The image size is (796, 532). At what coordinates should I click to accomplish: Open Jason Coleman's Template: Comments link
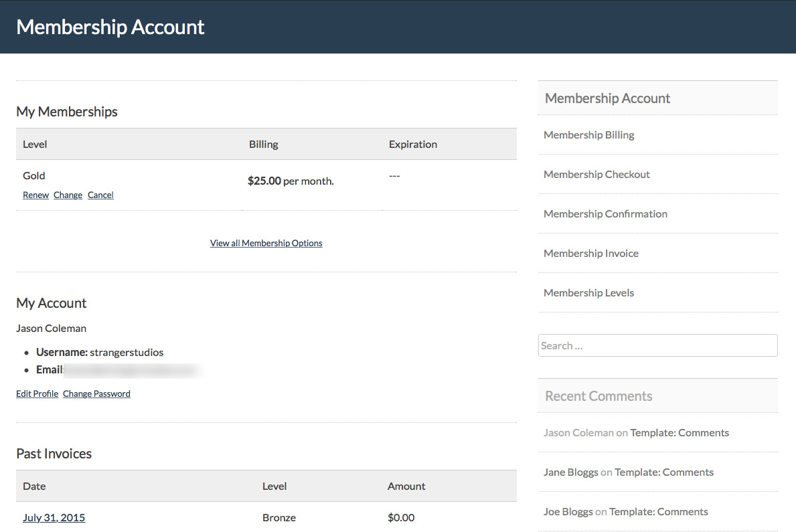click(679, 433)
